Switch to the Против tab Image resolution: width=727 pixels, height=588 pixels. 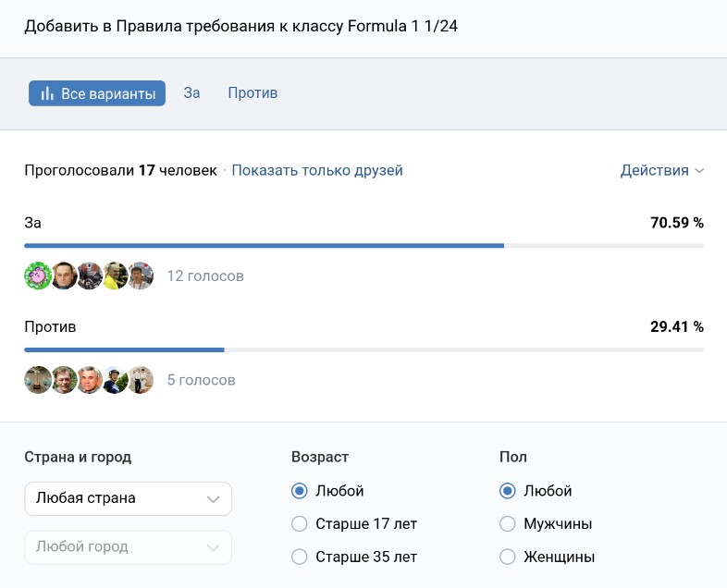[x=253, y=93]
